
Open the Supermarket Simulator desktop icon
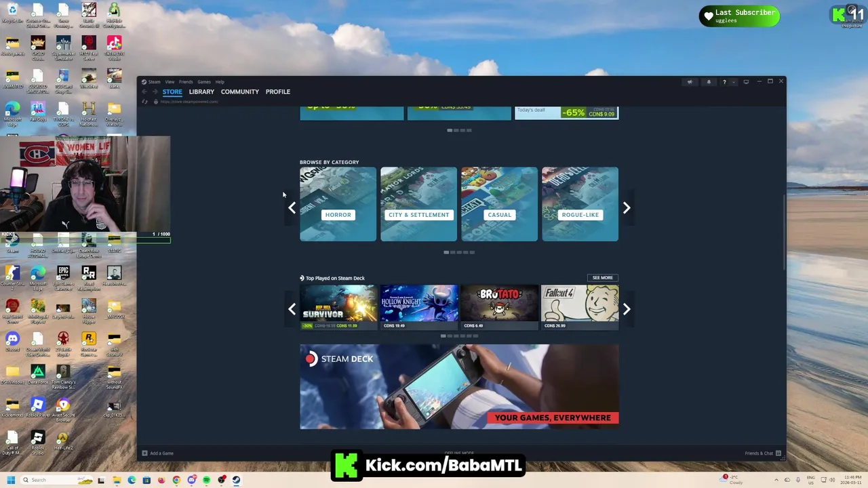(x=63, y=47)
